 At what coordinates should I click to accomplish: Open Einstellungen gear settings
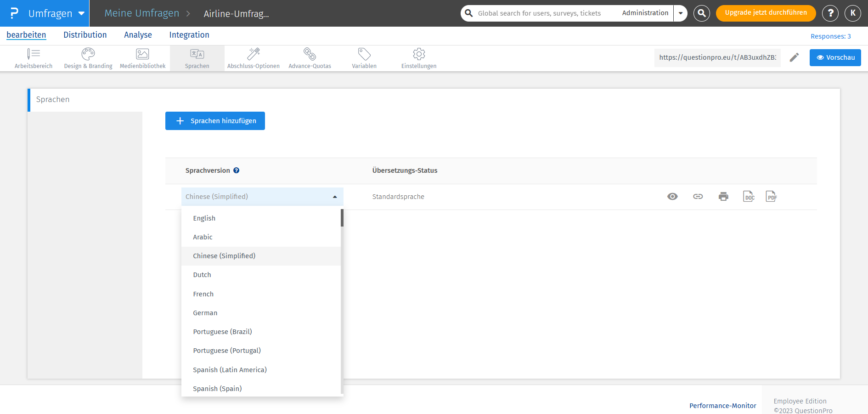click(x=418, y=58)
